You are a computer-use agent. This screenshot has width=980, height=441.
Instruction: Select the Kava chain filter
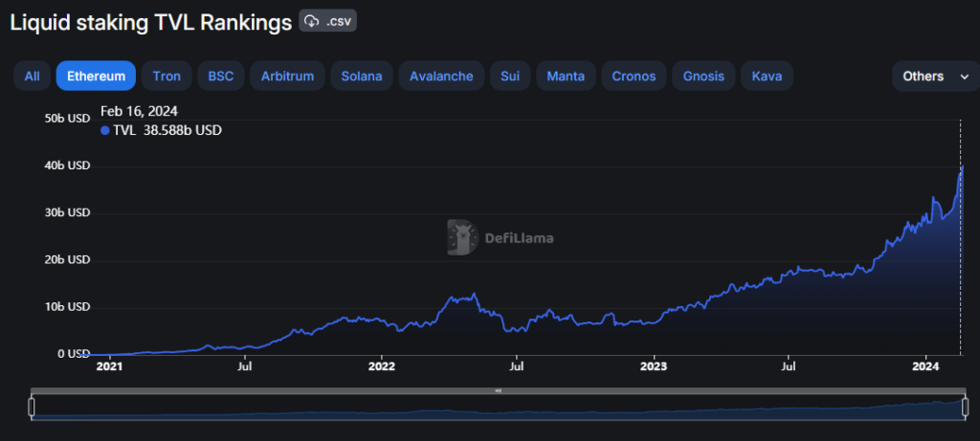pyautogui.click(x=768, y=76)
